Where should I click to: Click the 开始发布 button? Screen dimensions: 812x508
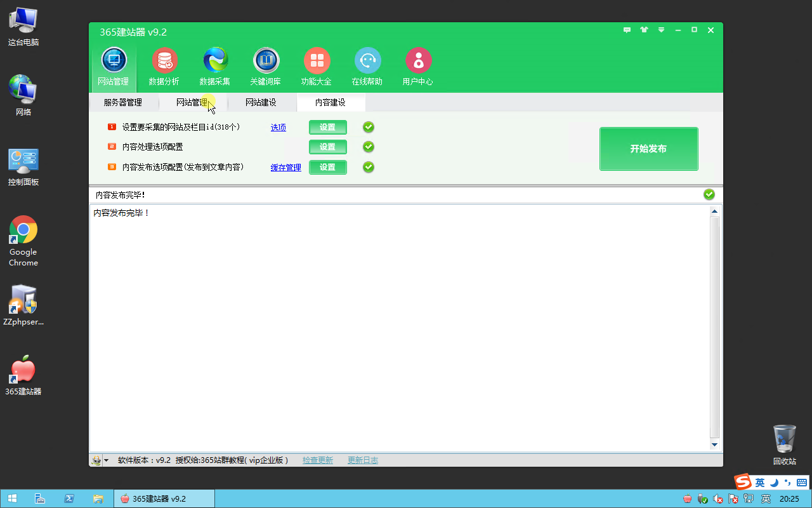649,149
